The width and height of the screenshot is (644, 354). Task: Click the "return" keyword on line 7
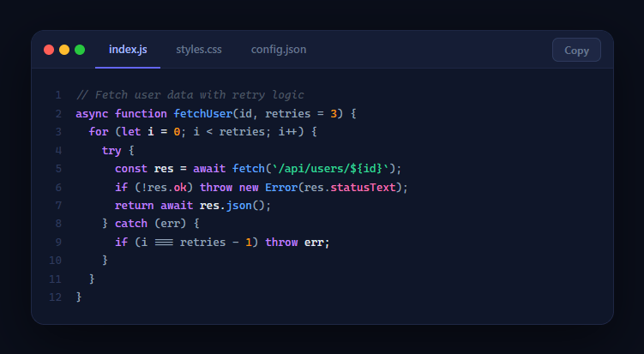pos(135,206)
